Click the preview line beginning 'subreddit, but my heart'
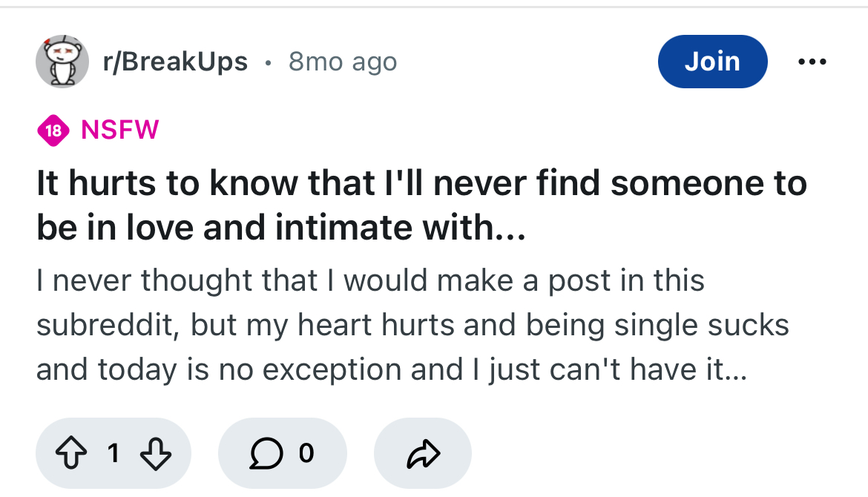Viewport: 868px width, 497px height. click(x=412, y=325)
